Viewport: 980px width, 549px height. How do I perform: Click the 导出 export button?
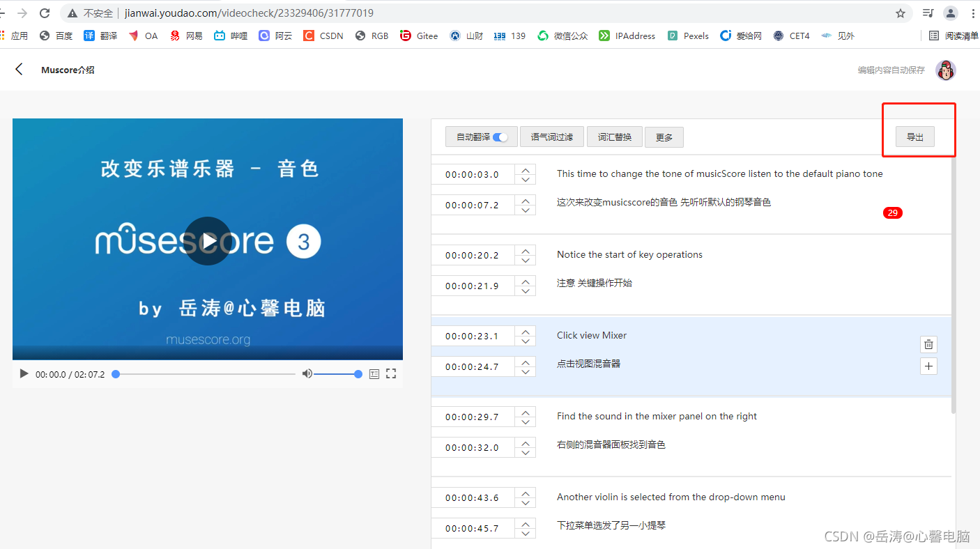(915, 137)
